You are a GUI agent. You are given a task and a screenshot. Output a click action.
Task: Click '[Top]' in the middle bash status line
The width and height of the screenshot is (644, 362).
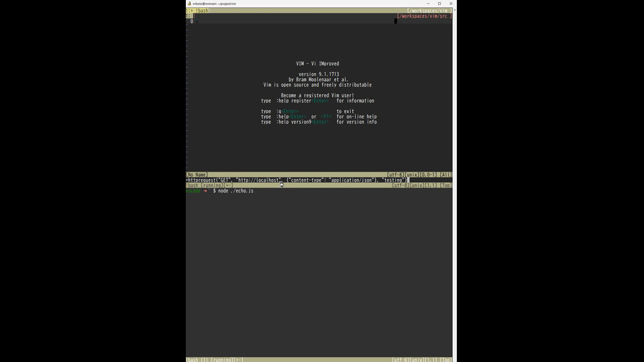tap(445, 186)
